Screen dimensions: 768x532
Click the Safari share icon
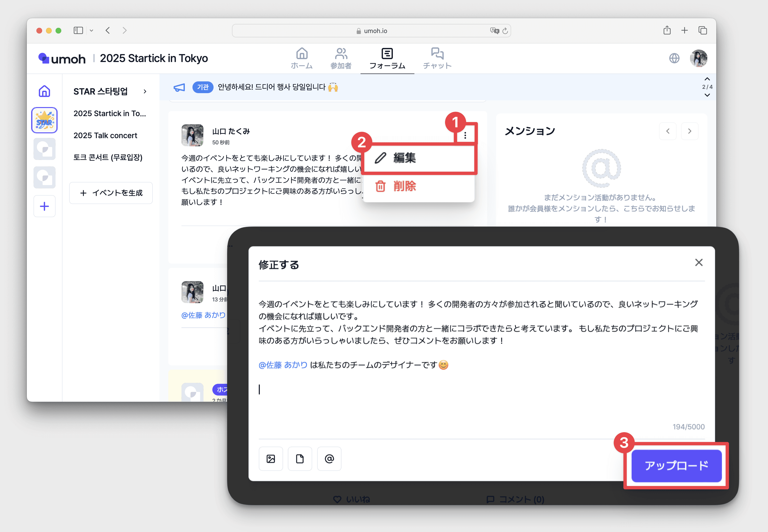point(667,30)
